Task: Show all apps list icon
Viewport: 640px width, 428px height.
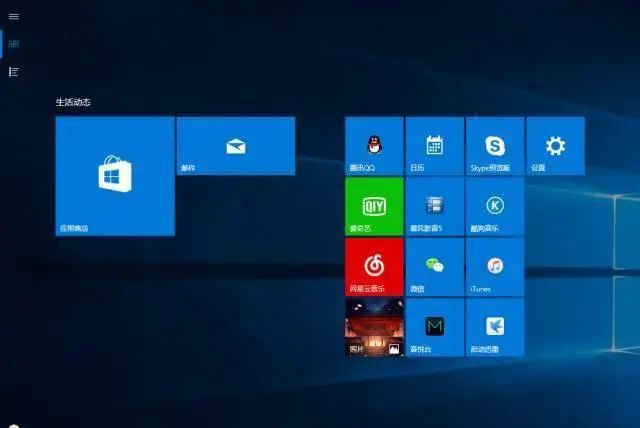Action: click(14, 72)
